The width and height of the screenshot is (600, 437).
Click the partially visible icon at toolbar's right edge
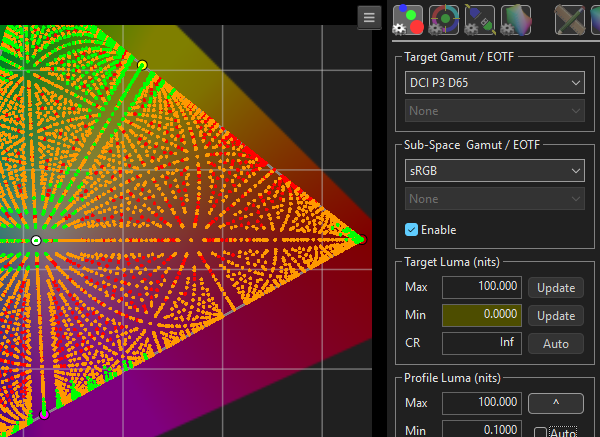pyautogui.click(x=596, y=19)
